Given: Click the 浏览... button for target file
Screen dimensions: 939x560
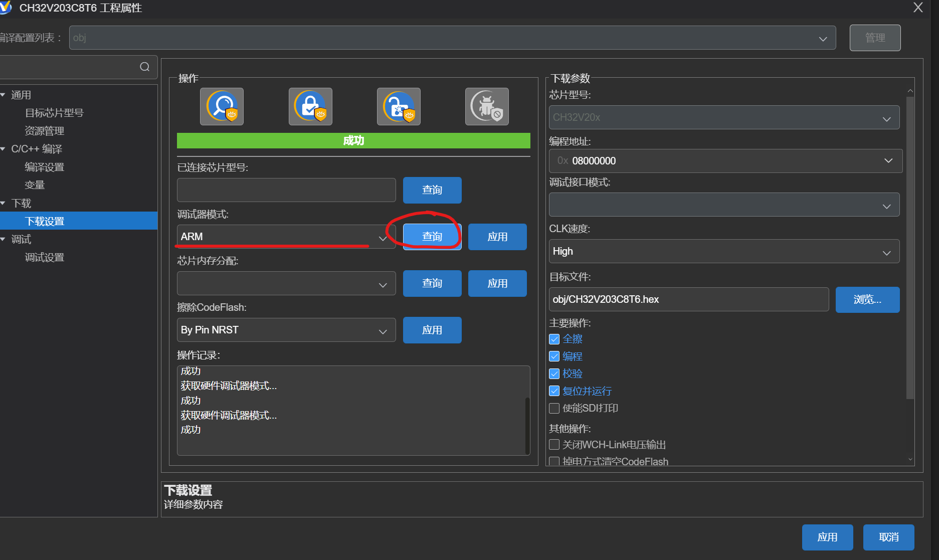Looking at the screenshot, I should [x=867, y=300].
